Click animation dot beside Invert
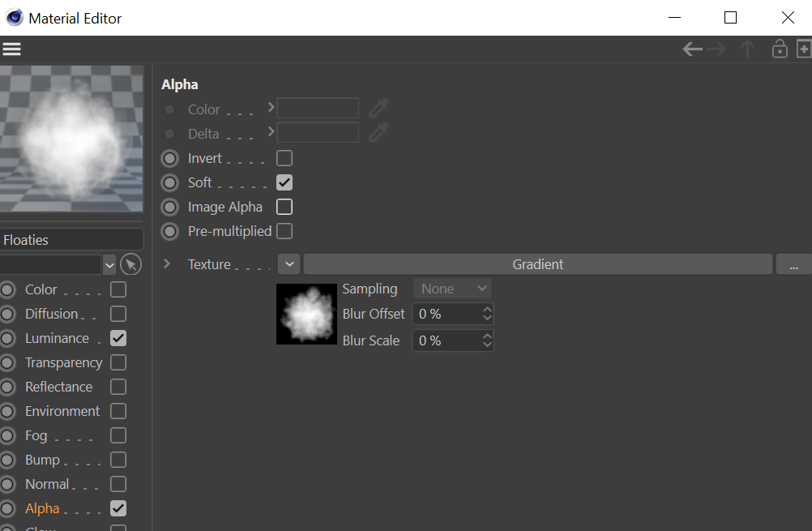 click(x=169, y=159)
